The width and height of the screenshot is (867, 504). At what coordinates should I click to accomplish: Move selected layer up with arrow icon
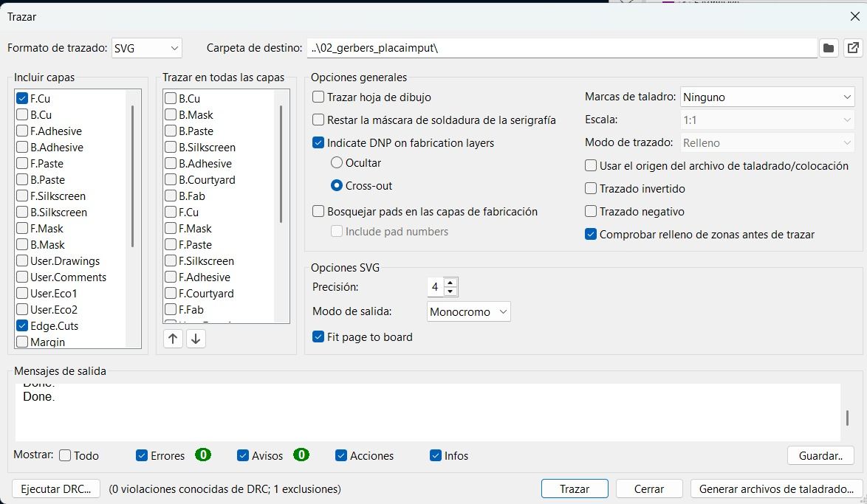[x=173, y=338]
